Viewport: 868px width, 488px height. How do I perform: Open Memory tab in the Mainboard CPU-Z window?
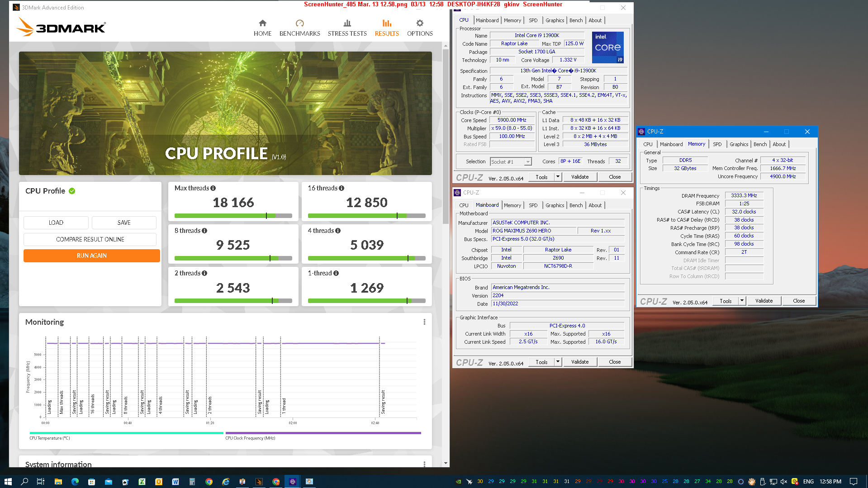(x=512, y=205)
